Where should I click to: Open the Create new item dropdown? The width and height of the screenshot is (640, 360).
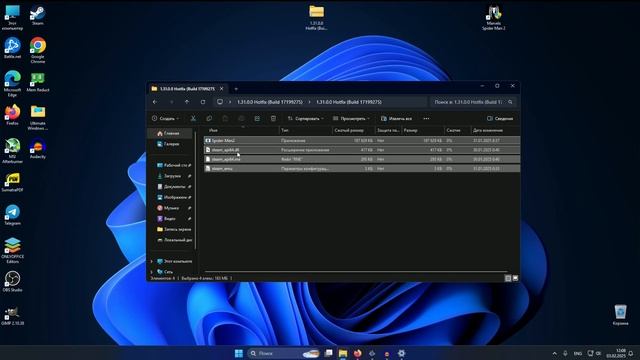(165, 118)
